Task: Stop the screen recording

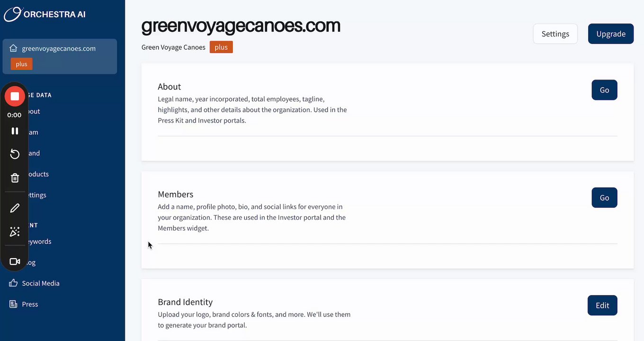Action: pos(15,96)
